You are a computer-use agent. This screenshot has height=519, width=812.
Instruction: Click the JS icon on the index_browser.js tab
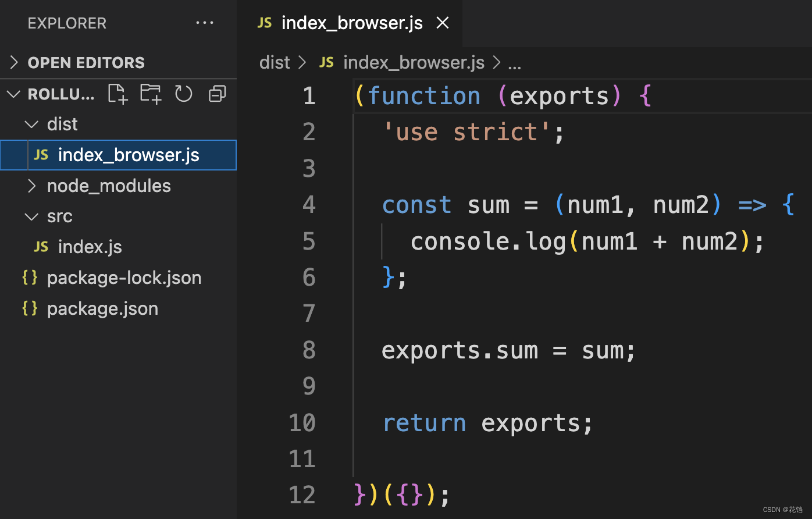pyautogui.click(x=265, y=23)
